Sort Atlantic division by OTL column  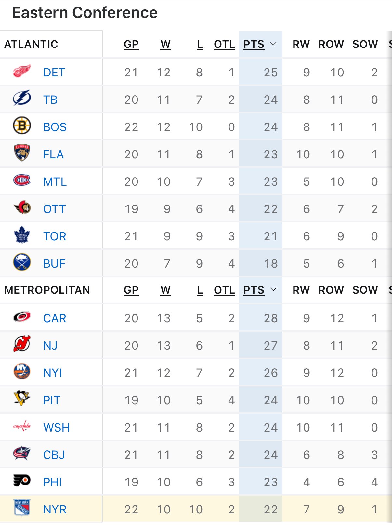tap(224, 44)
